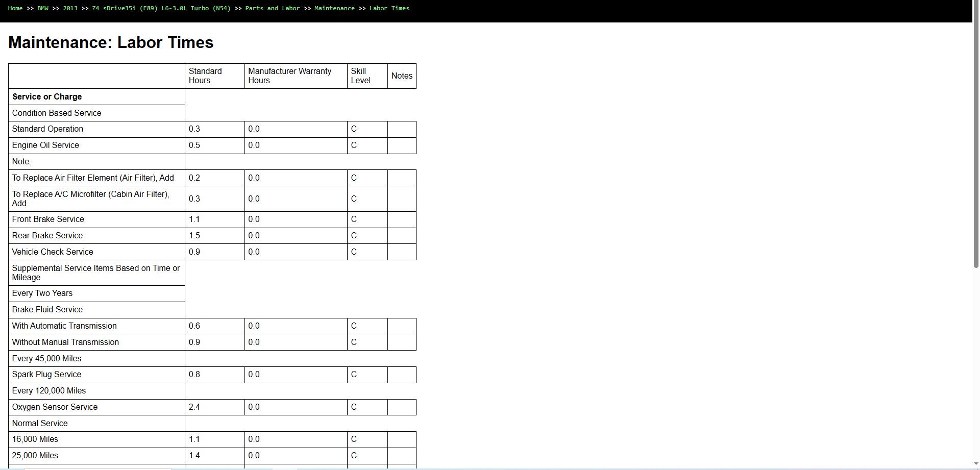Viewport: 980px width, 470px height.
Task: Select 'To Replace A/C Microfilter' row label
Action: 90,199
